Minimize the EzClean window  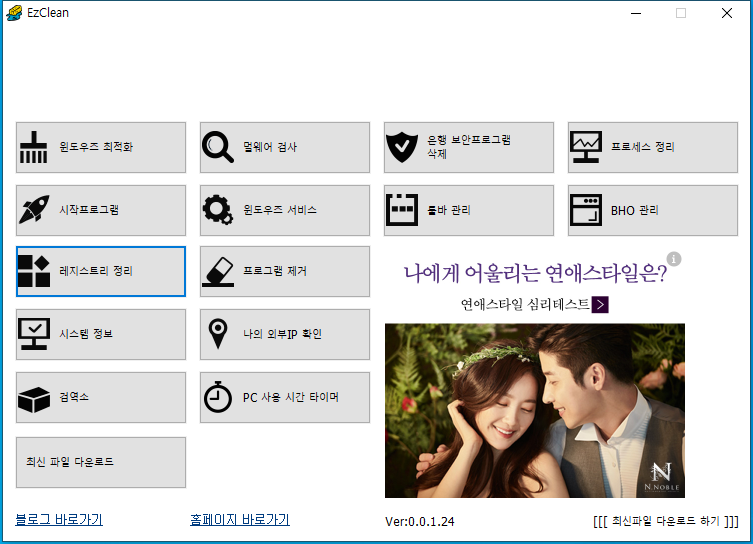click(636, 13)
